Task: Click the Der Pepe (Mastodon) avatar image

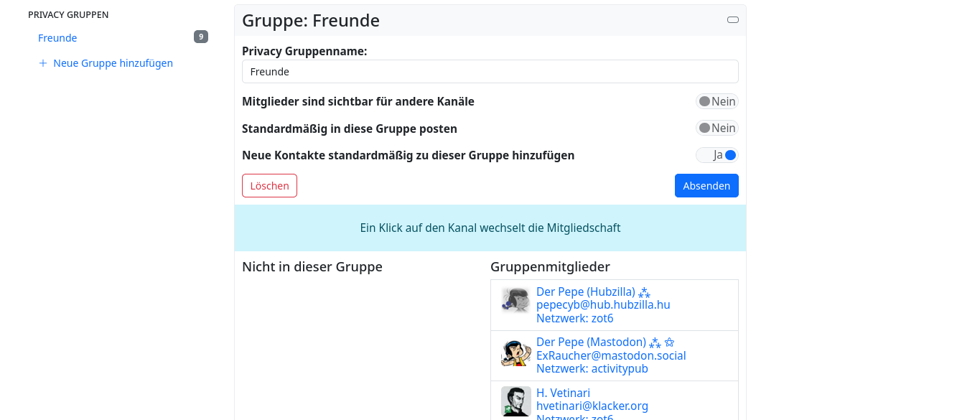Action: tap(515, 354)
